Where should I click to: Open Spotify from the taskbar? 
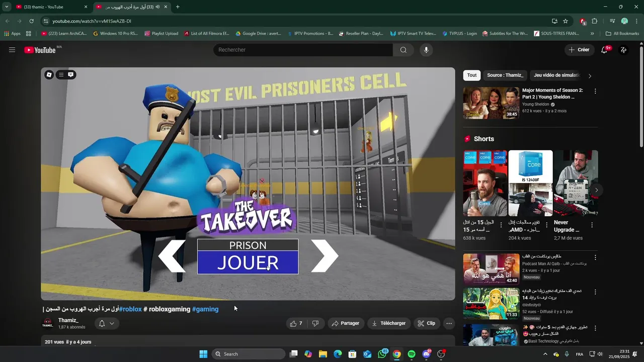412,354
